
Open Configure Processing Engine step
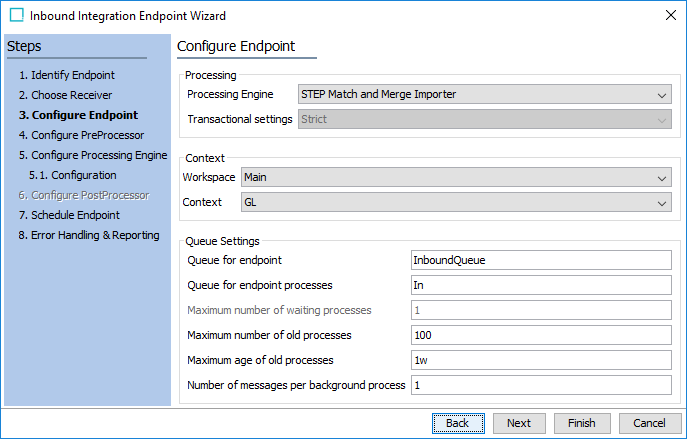coord(93,155)
